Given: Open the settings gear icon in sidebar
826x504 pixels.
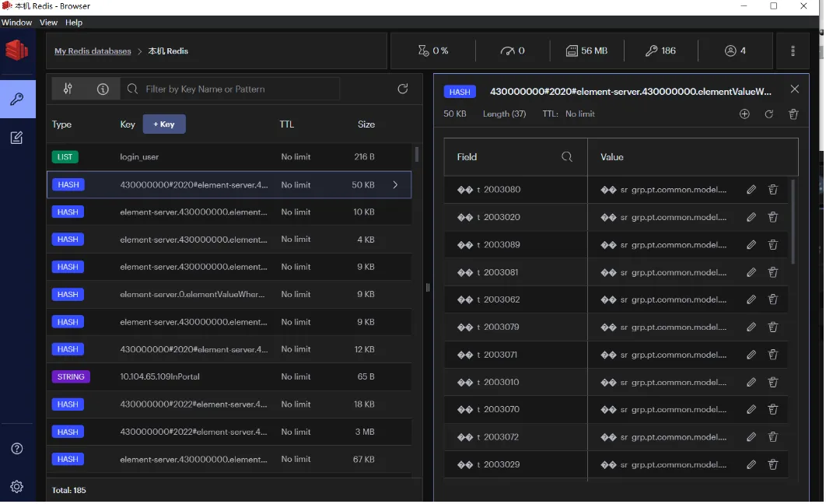Looking at the screenshot, I should click(x=17, y=487).
